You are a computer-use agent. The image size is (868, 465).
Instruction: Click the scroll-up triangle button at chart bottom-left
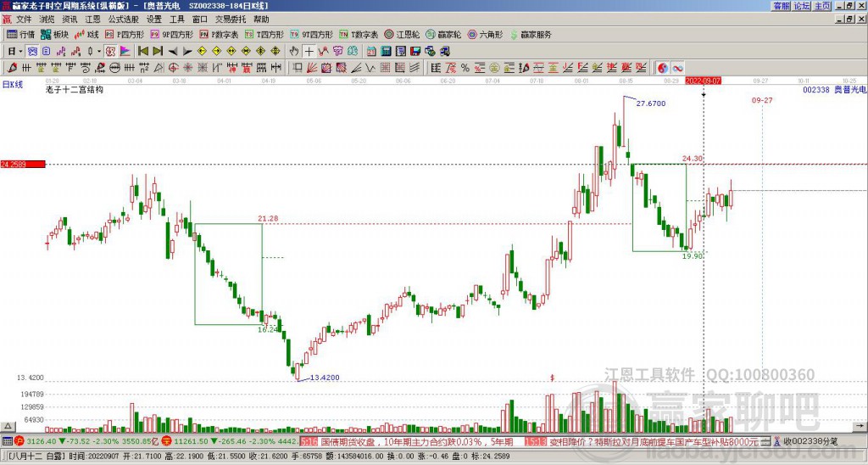click(8, 426)
